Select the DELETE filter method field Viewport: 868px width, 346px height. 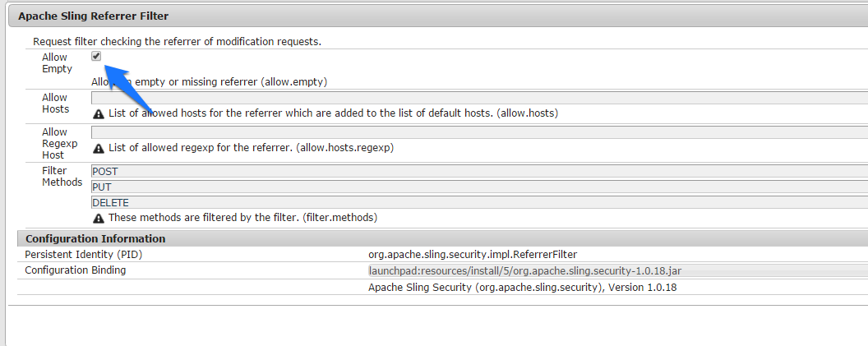(x=479, y=203)
